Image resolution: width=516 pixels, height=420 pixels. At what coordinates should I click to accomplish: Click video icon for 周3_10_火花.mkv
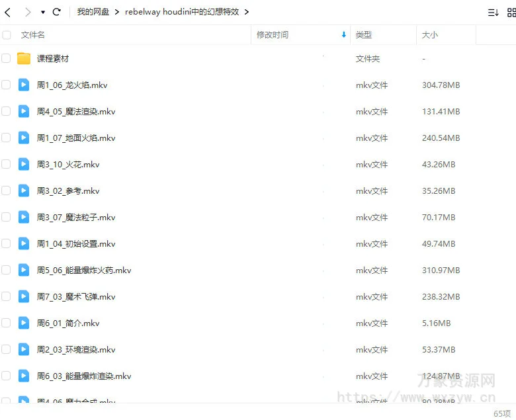point(24,164)
